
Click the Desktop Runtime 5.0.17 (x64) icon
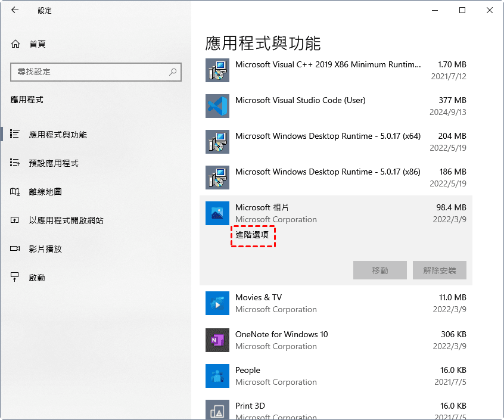(x=217, y=142)
